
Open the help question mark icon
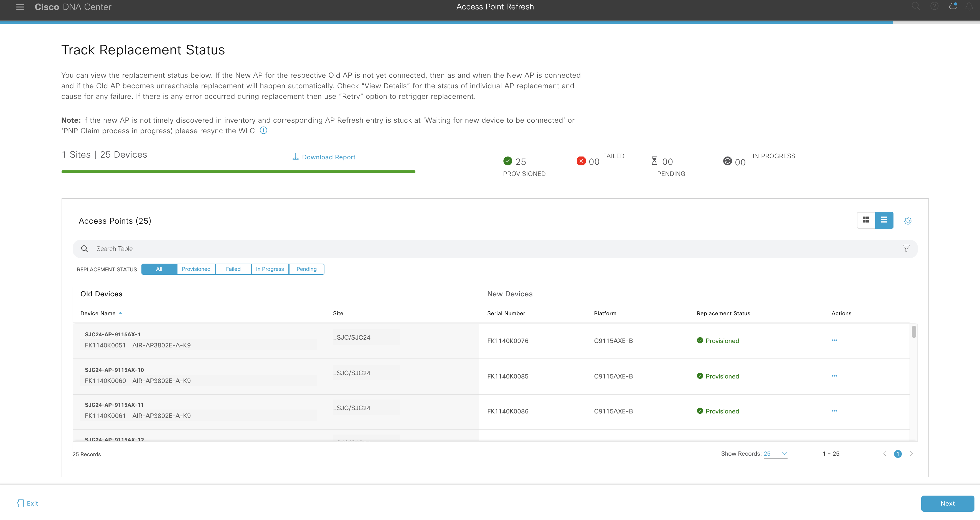pyautogui.click(x=934, y=6)
